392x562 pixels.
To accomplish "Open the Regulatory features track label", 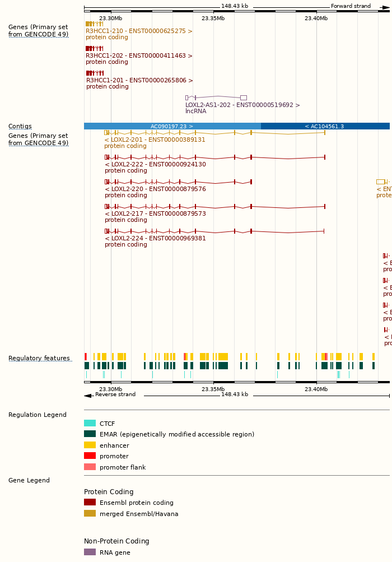I will 39,359.
